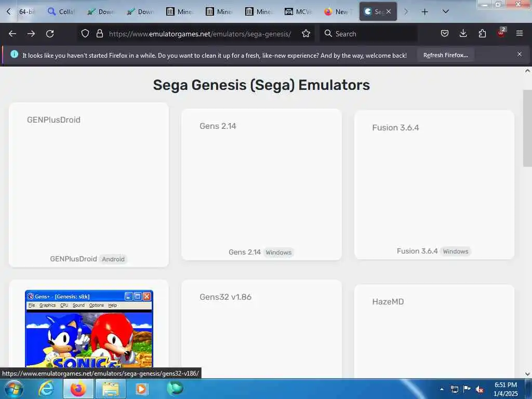This screenshot has height=399, width=532.
Task: Open the red uBlock extension icon
Action: pyautogui.click(x=501, y=33)
